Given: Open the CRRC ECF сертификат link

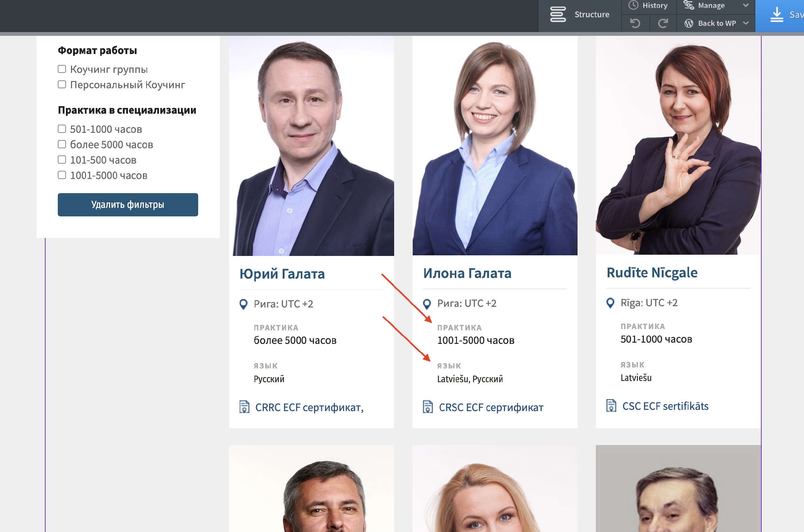Looking at the screenshot, I should [x=309, y=407].
